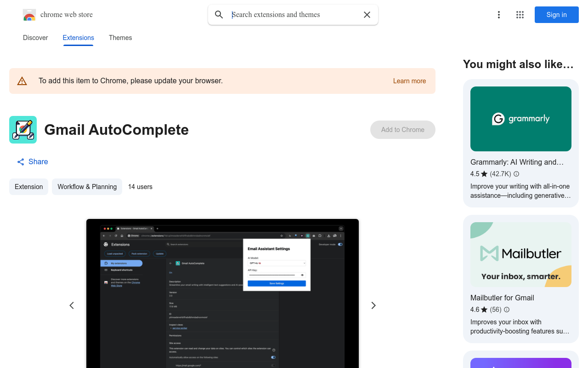The image size is (588, 368).
Task: Open the Extensions tab
Action: click(x=79, y=38)
